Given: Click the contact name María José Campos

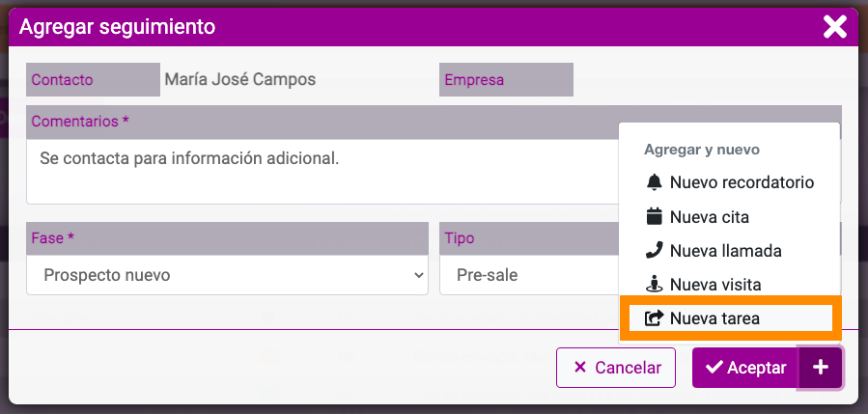Looking at the screenshot, I should coord(240,80).
